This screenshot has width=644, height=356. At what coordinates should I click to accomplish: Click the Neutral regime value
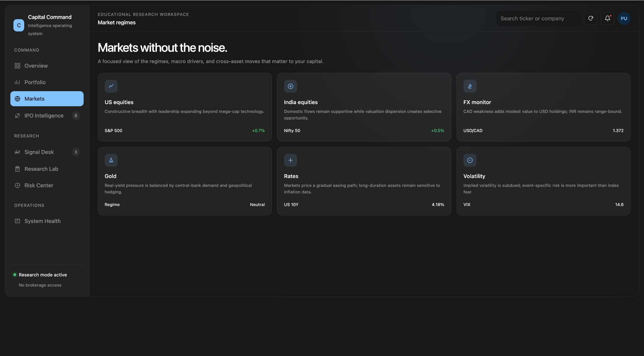(x=257, y=204)
